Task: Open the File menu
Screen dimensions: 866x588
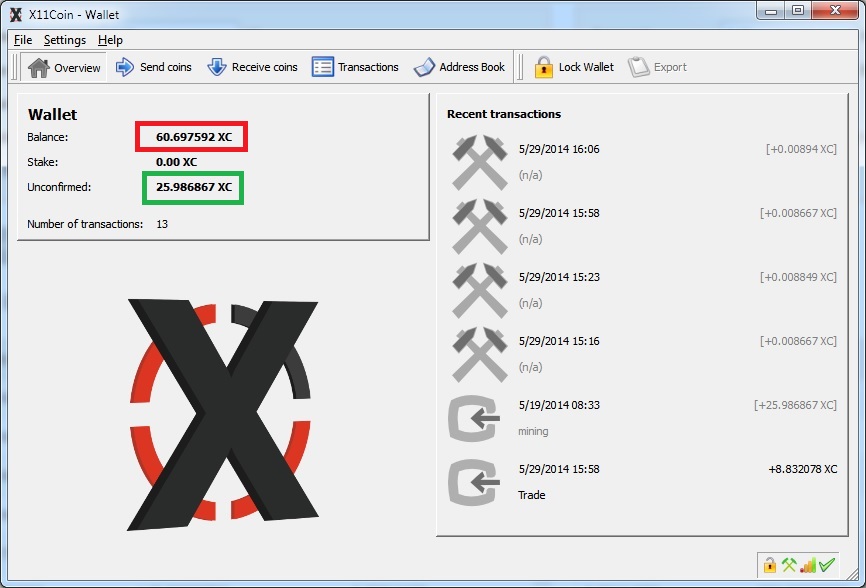Action: 23,40
